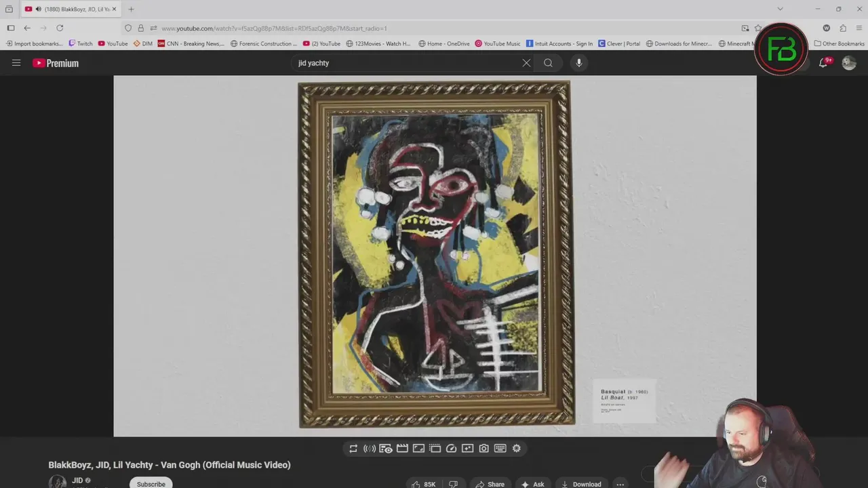Open the account avatar menu
This screenshot has height=488, width=868.
click(x=849, y=63)
